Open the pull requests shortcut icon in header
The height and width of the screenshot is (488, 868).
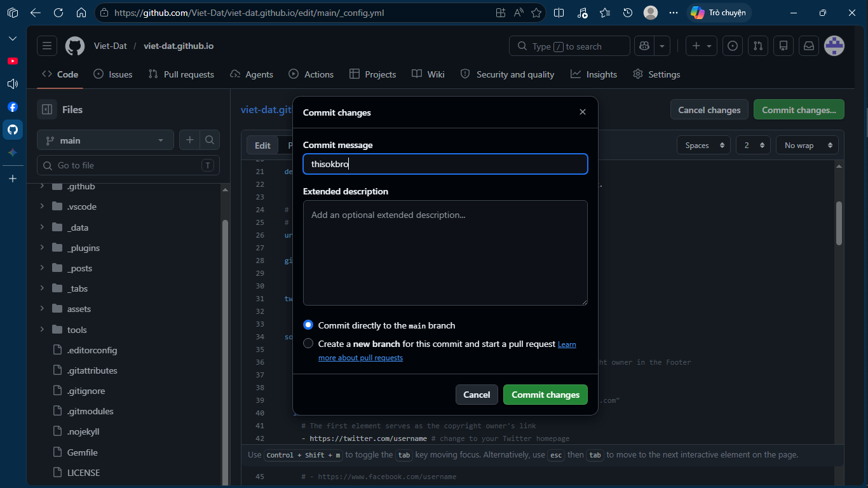click(758, 46)
